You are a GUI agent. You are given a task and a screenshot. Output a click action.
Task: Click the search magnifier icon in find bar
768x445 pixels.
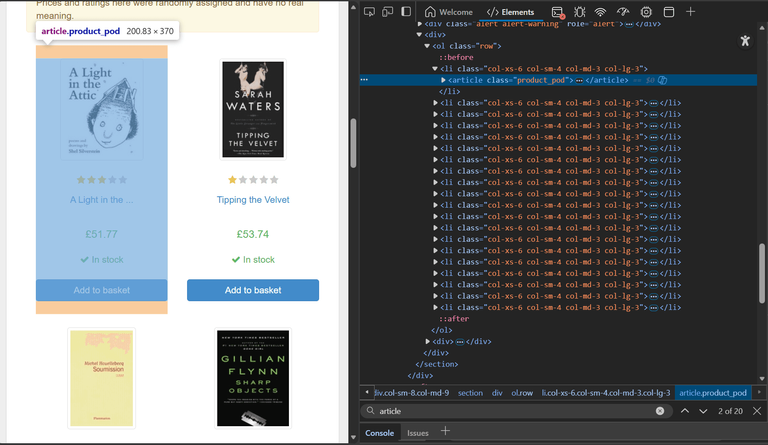[x=370, y=411]
